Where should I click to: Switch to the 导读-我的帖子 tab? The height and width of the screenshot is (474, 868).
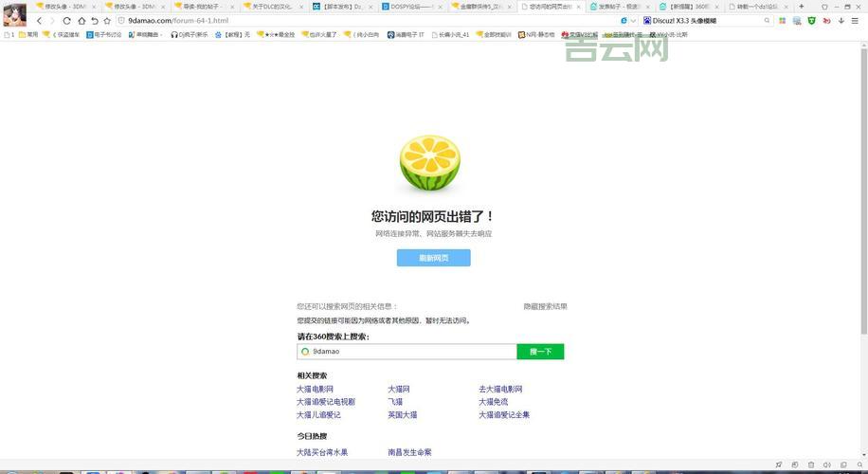[x=204, y=7]
